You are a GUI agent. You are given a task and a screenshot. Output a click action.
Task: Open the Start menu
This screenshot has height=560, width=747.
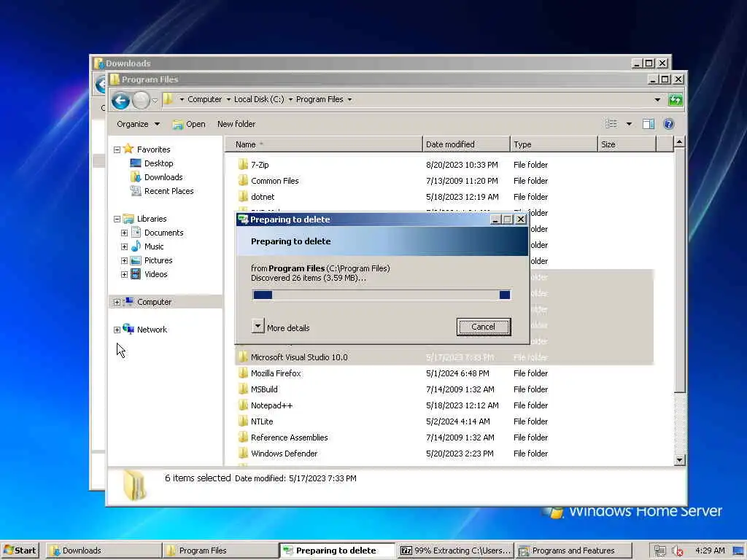click(x=20, y=551)
